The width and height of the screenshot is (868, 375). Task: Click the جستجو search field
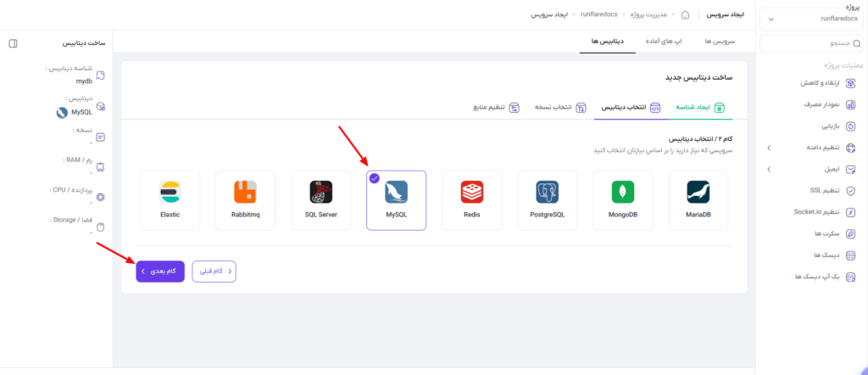(x=811, y=43)
